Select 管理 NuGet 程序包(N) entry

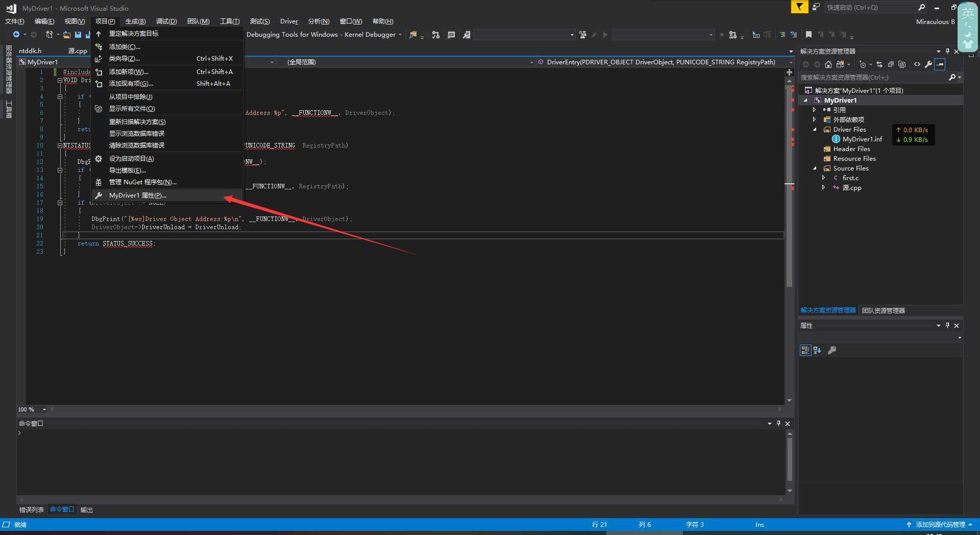(166, 182)
